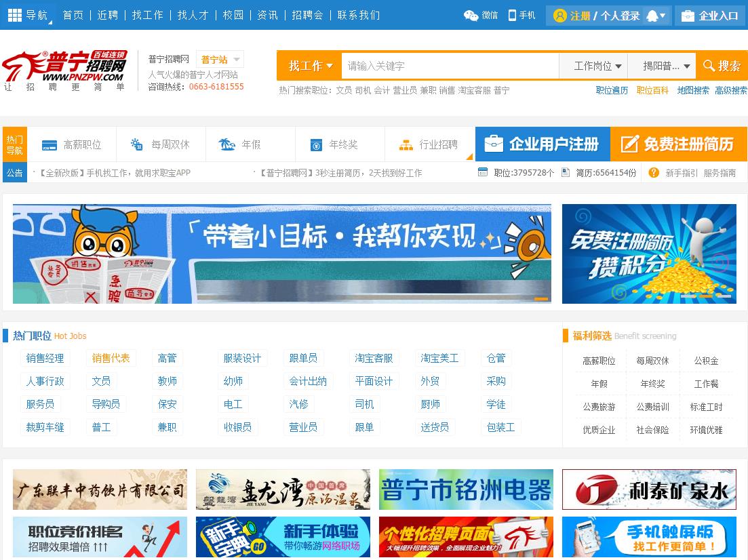Click the 每周双休 gear icon
The height and width of the screenshot is (560, 748).
point(137,144)
